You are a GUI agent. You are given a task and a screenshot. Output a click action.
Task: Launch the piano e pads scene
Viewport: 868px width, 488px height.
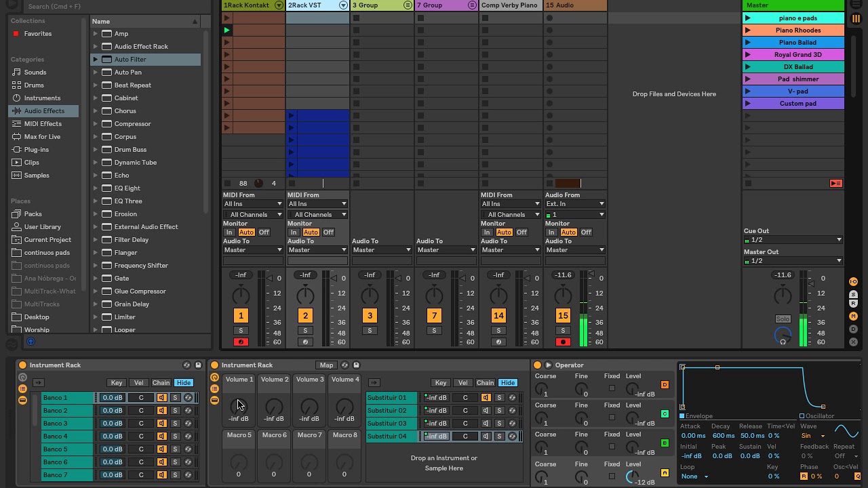[747, 18]
